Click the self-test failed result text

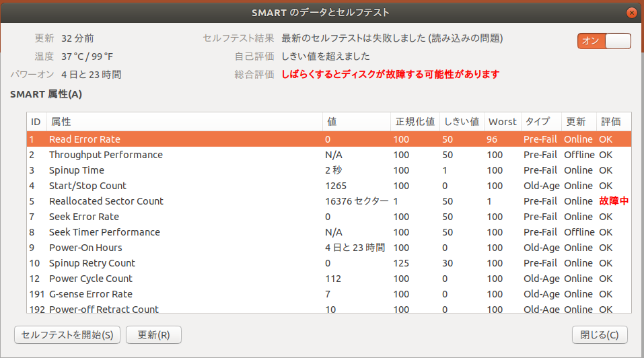pyautogui.click(x=392, y=38)
